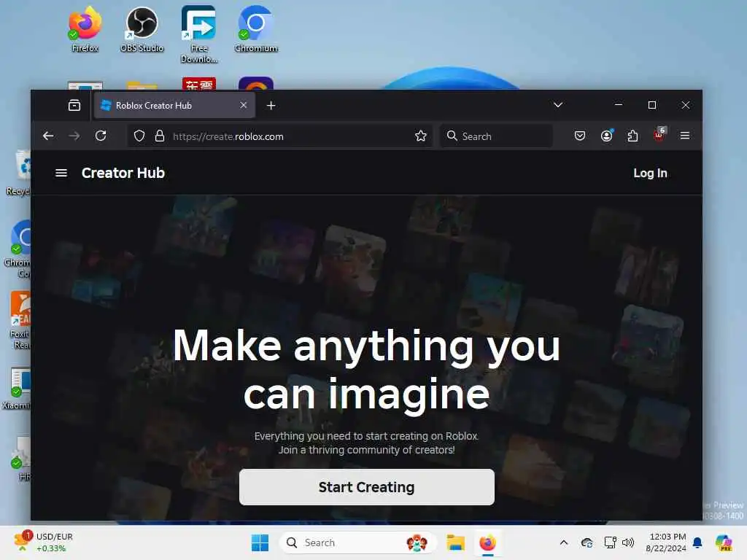Maximize the Firefox window
Image resolution: width=747 pixels, height=560 pixels.
coord(652,105)
